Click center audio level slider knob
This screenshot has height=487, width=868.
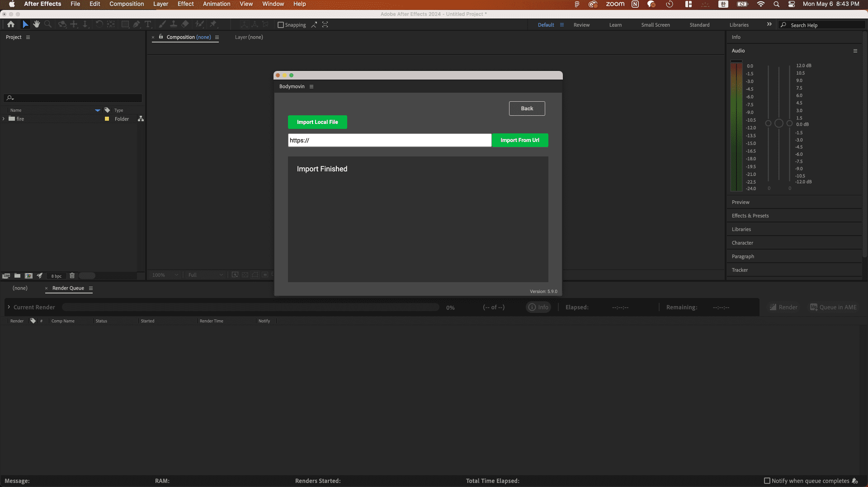click(x=779, y=123)
